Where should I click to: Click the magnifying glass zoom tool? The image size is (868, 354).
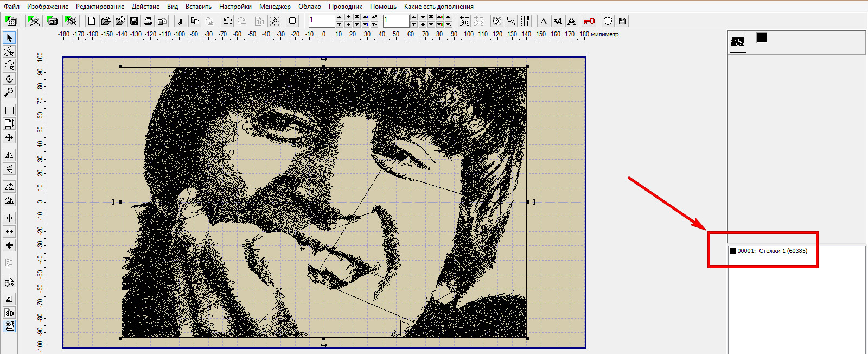9,92
